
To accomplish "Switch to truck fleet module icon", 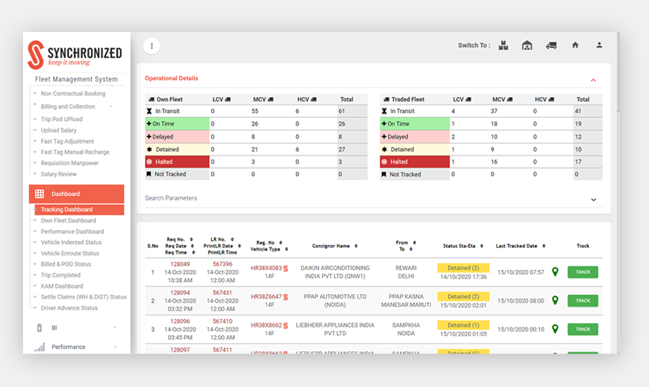I will (551, 46).
